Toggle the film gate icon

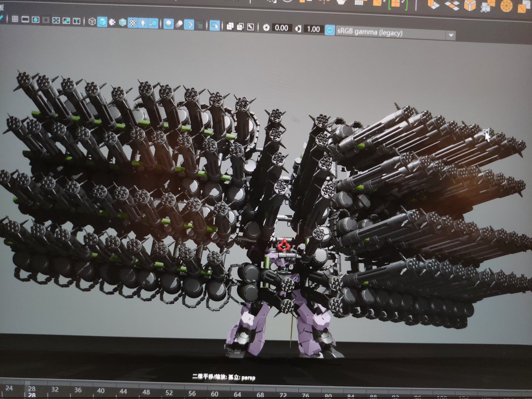tap(25, 19)
